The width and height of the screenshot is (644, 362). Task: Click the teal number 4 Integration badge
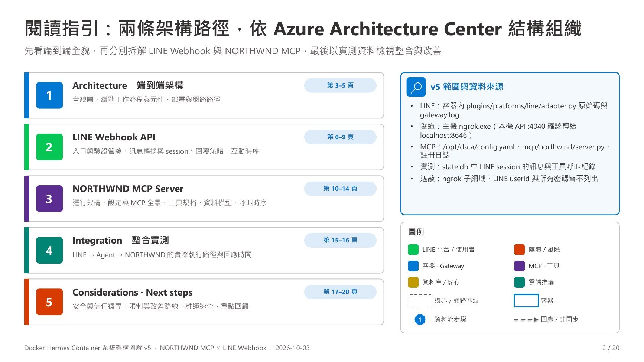(x=49, y=250)
